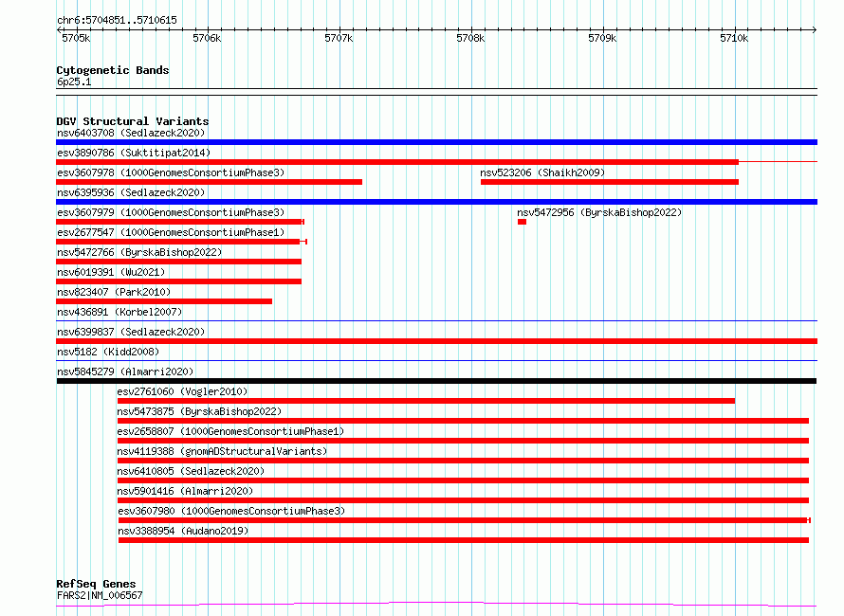Click the red bar beneath nsv523206 (Shaikh2009)

click(610, 182)
